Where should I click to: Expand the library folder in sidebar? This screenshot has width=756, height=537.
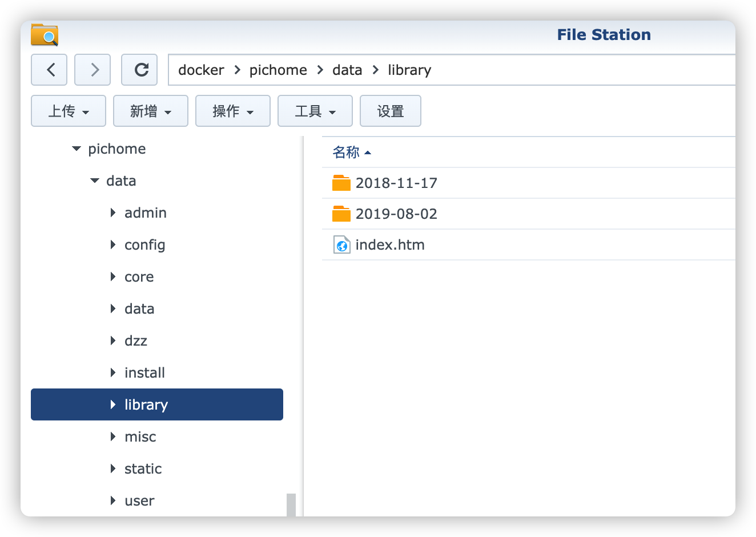pyautogui.click(x=112, y=404)
